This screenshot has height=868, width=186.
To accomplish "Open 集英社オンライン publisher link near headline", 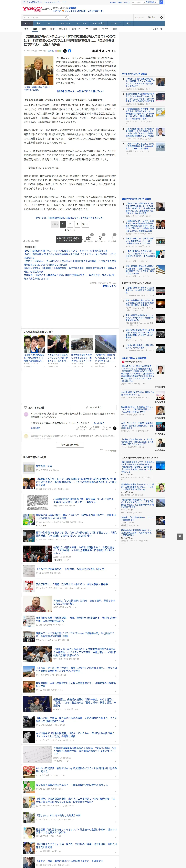I will click(x=104, y=51).
